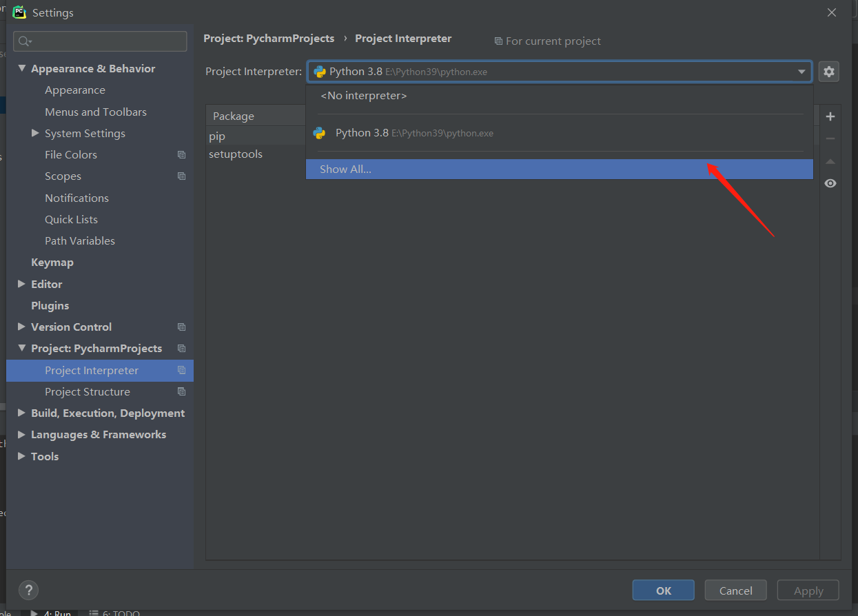The image size is (858, 616).
Task: Click the plus icon to install package
Action: [830, 116]
